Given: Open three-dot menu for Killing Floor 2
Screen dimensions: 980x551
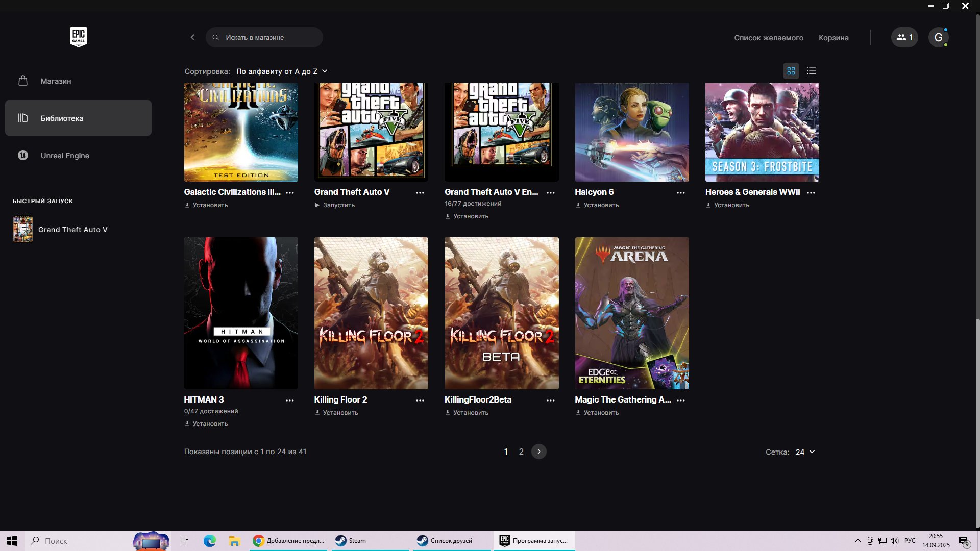Looking at the screenshot, I should [x=420, y=400].
